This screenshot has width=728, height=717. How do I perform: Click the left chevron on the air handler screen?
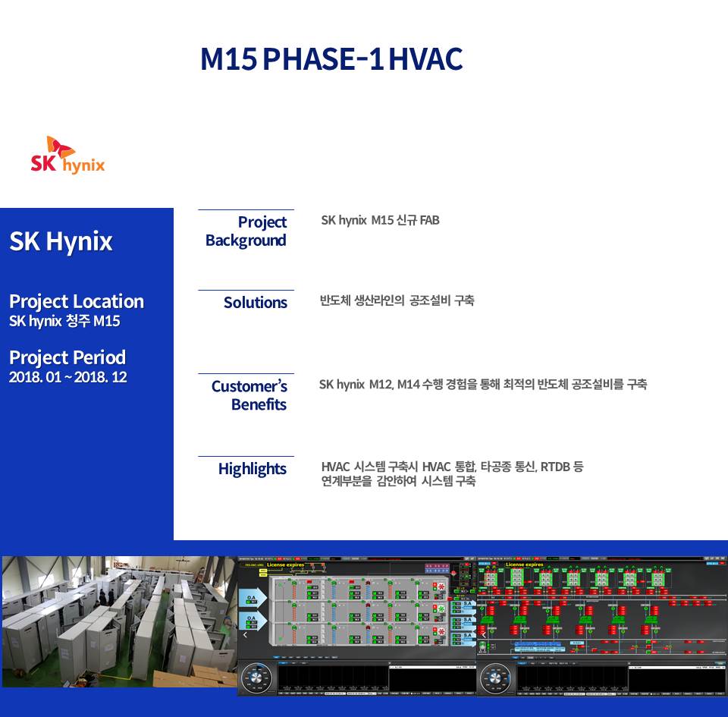click(x=245, y=634)
